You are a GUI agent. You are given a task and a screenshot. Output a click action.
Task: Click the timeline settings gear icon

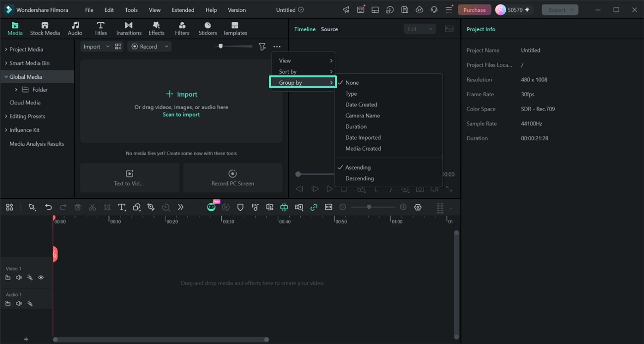point(418,207)
